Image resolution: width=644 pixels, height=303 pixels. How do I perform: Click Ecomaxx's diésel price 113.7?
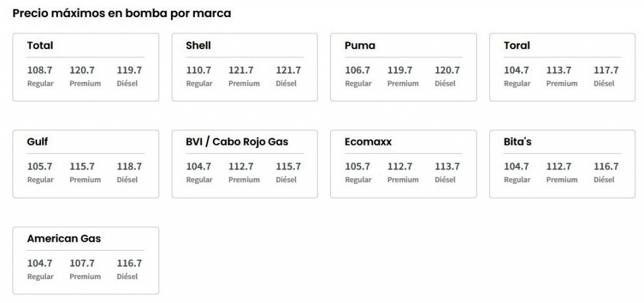pyautogui.click(x=447, y=167)
